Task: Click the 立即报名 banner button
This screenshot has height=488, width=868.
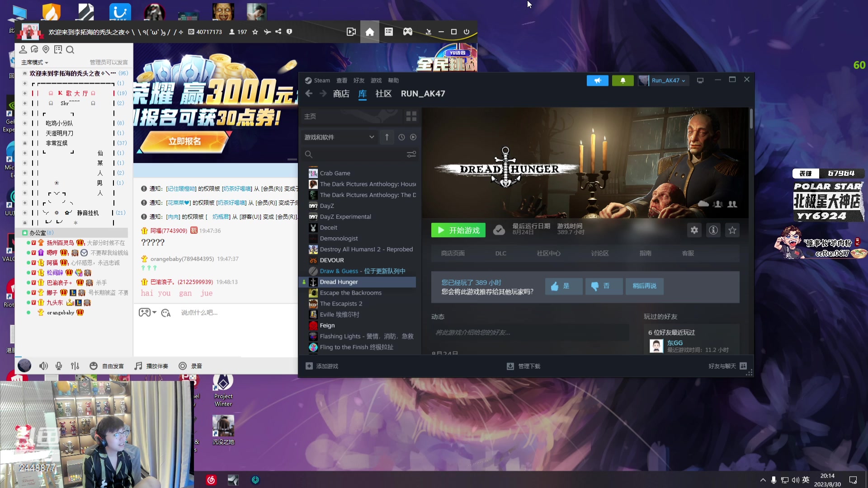Action: pyautogui.click(x=184, y=141)
